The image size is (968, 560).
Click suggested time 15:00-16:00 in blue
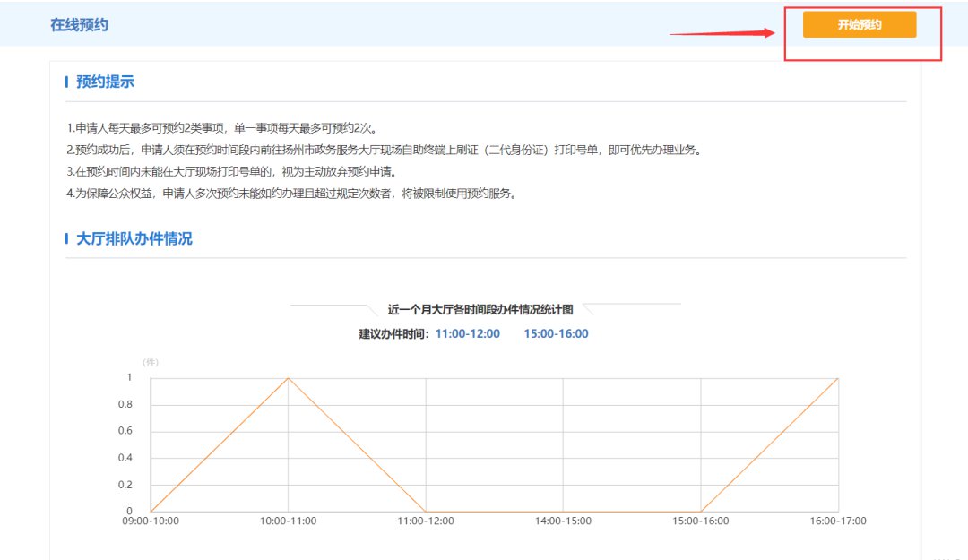(x=556, y=334)
